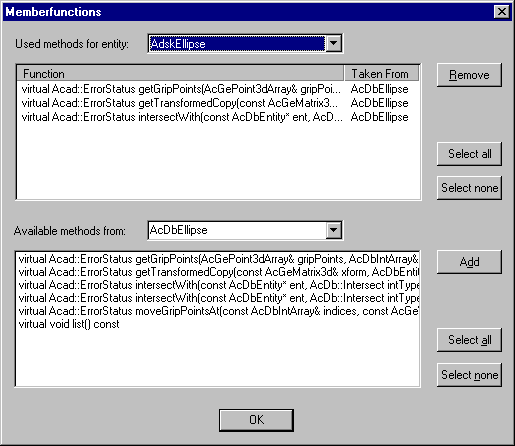The height and width of the screenshot is (446, 515).
Task: Sort by the Function column header
Action: (x=180, y=73)
